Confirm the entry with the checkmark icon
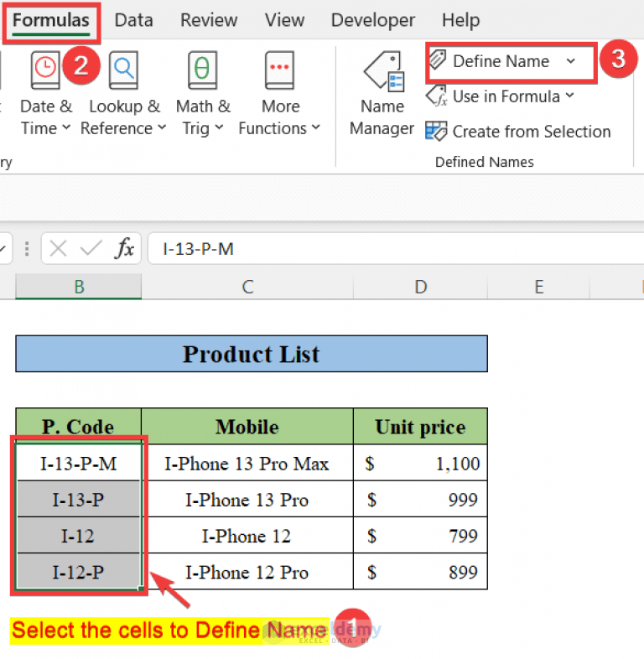This screenshot has width=644, height=659. pyautogui.click(x=91, y=248)
